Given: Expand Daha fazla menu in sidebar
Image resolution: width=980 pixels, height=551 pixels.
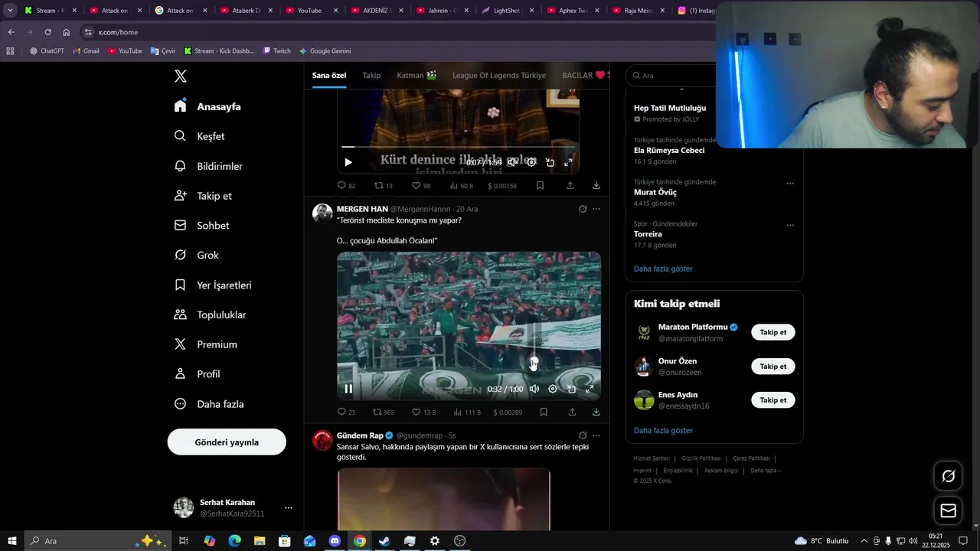Looking at the screenshot, I should click(209, 404).
